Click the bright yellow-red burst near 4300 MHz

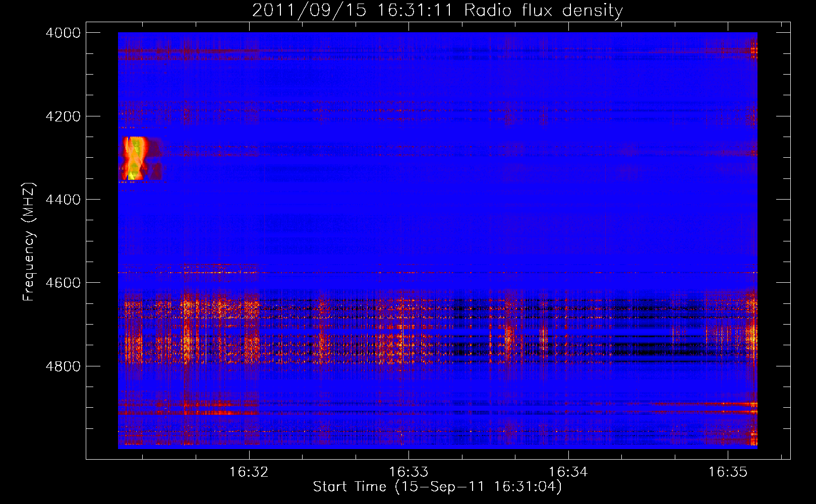[x=134, y=158]
